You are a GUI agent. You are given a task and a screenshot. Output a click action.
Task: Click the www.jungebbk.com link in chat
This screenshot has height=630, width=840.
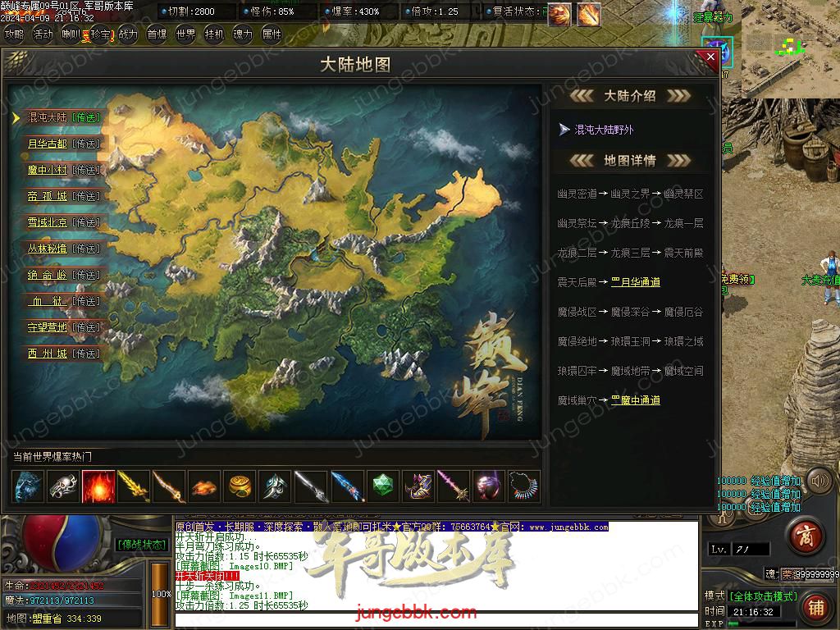click(568, 527)
